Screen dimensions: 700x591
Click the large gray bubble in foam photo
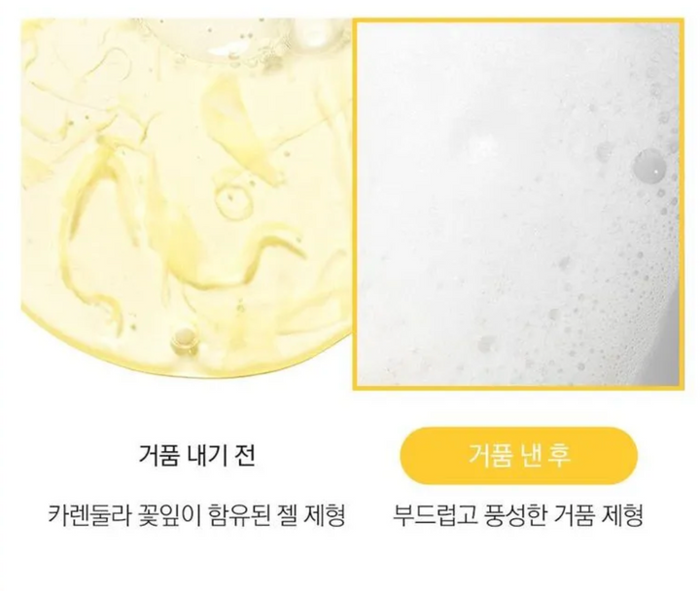pyautogui.click(x=649, y=167)
